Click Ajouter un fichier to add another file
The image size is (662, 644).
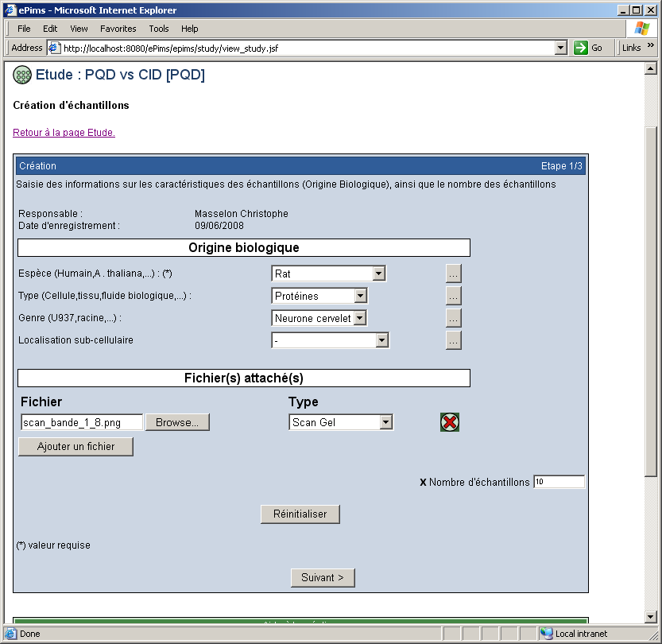point(75,446)
